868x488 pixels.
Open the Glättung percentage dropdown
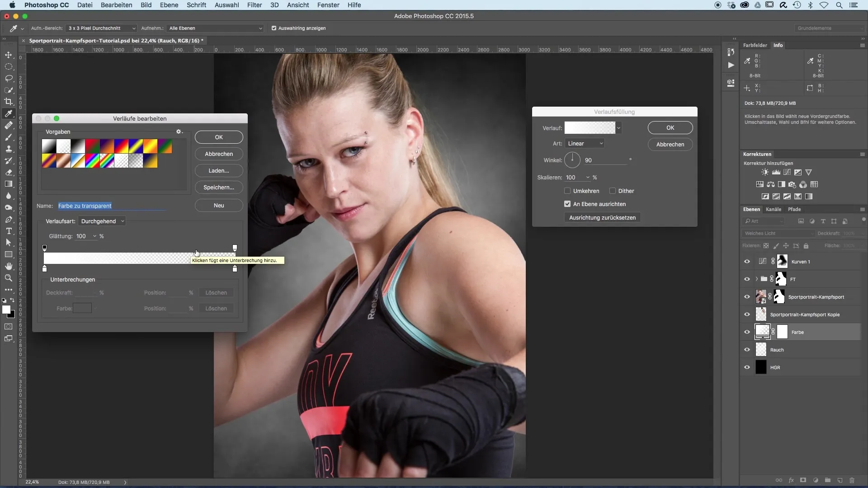click(94, 236)
